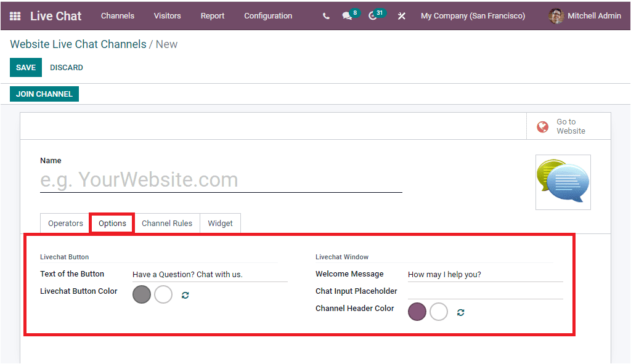
Task: Open the apps grid menu icon
Action: point(15,16)
